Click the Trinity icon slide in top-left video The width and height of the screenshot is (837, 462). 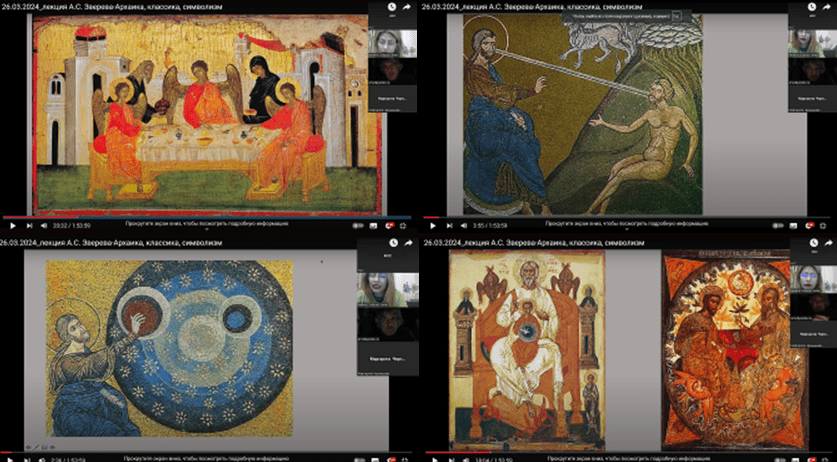[x=209, y=113]
